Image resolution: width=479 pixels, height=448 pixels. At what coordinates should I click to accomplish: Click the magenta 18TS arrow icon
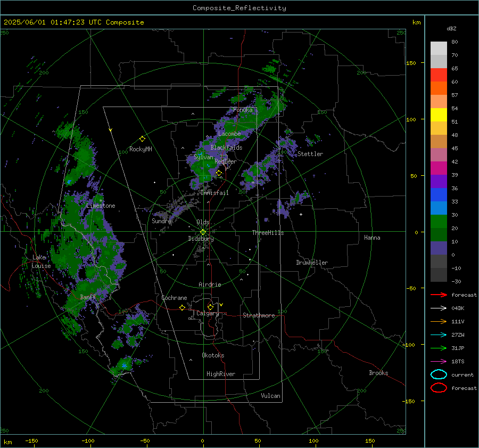[x=439, y=362]
